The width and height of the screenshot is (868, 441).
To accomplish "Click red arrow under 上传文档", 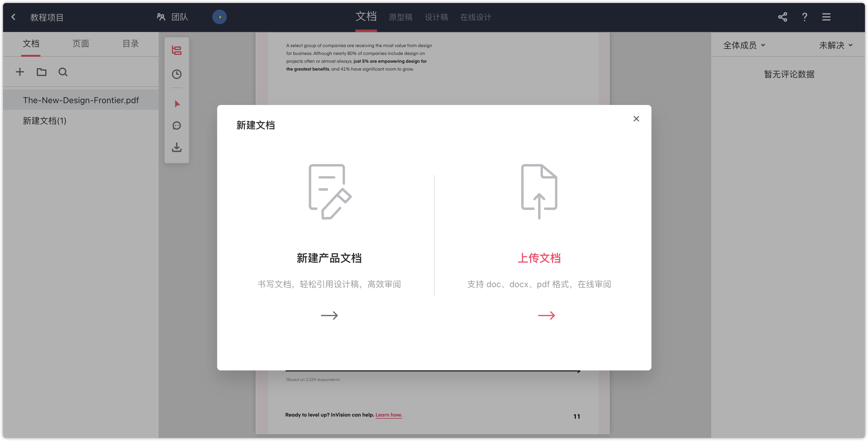I will (x=546, y=315).
